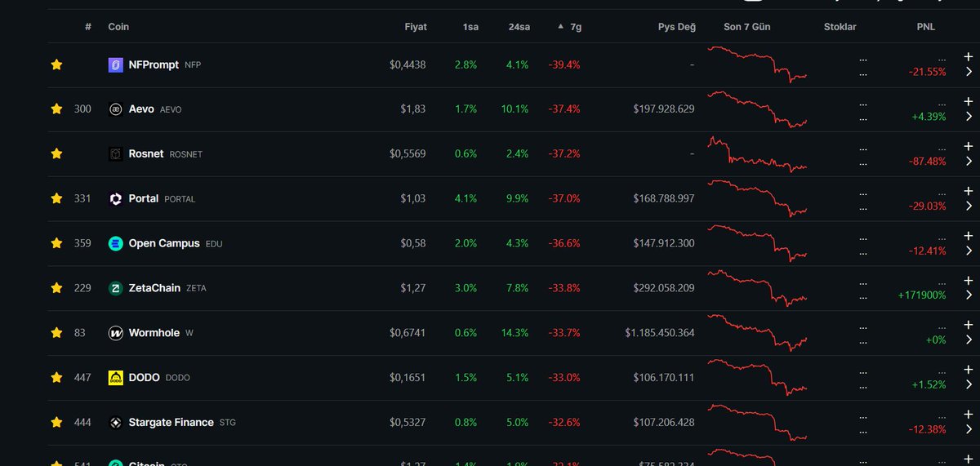Viewport: 980px width, 466px height.
Task: Open the NFPrompt coin page
Action: click(x=154, y=64)
